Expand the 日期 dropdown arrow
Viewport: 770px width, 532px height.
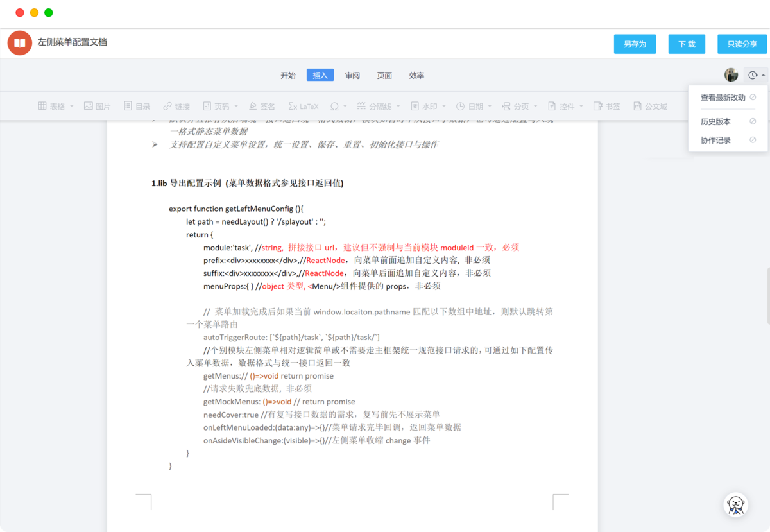click(x=490, y=107)
